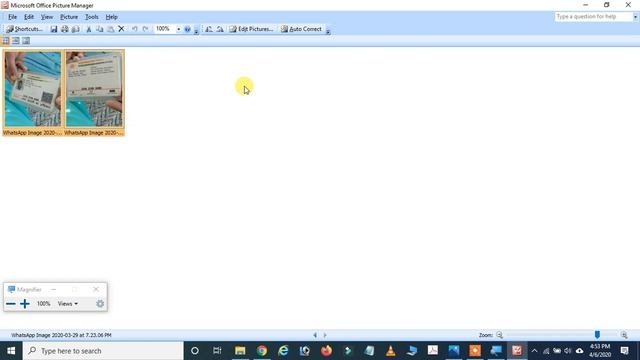Open Magnifier settings gear

[x=100, y=304]
